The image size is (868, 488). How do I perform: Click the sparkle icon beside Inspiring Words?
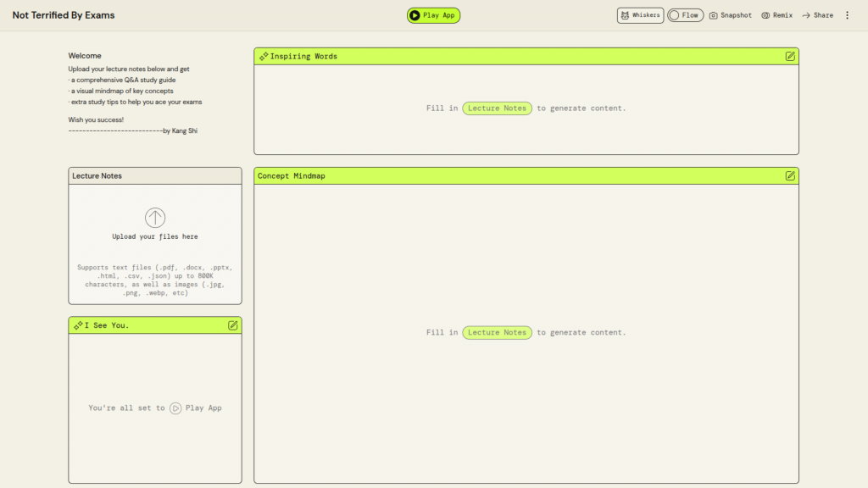coord(264,57)
